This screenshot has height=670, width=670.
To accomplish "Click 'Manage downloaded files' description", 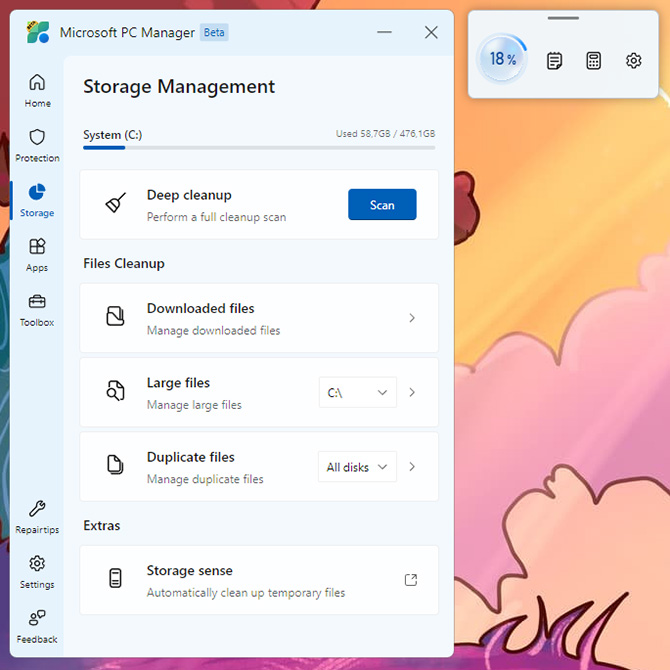I will (213, 331).
